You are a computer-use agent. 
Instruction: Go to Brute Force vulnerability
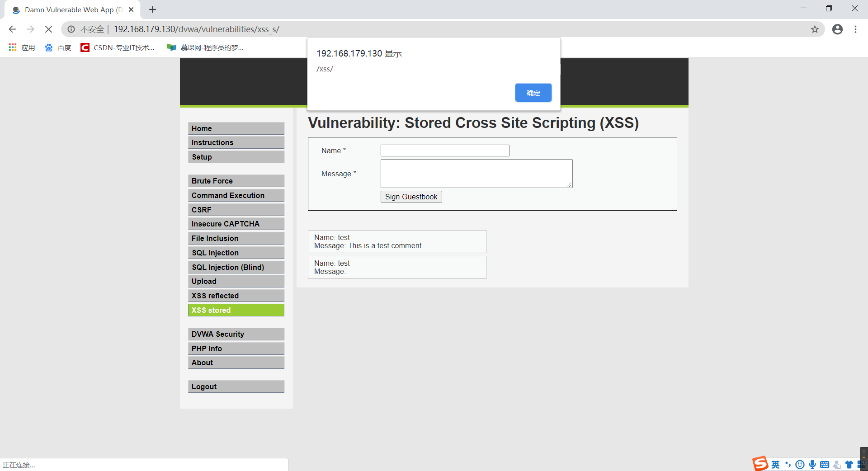click(x=236, y=181)
